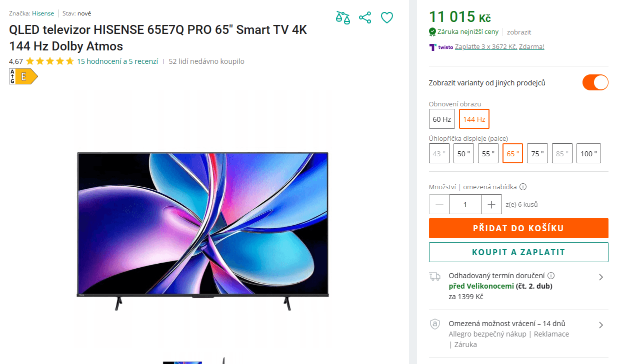Click the delivery truck icon

(x=435, y=277)
